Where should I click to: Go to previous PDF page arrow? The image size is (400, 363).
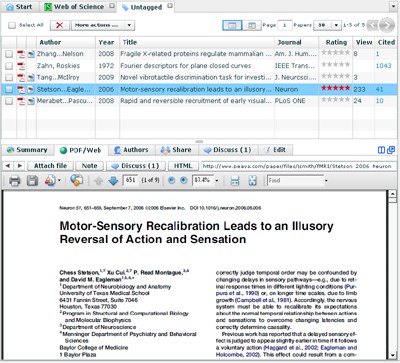coord(98,181)
